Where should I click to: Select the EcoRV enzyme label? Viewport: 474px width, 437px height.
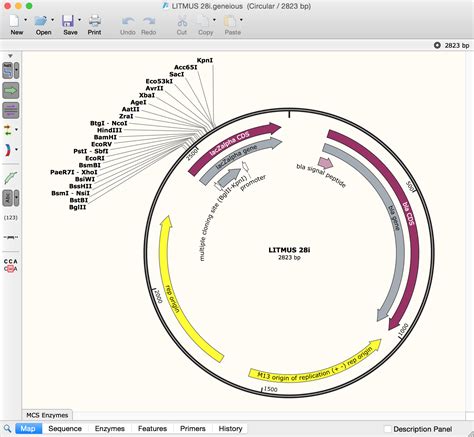102,144
